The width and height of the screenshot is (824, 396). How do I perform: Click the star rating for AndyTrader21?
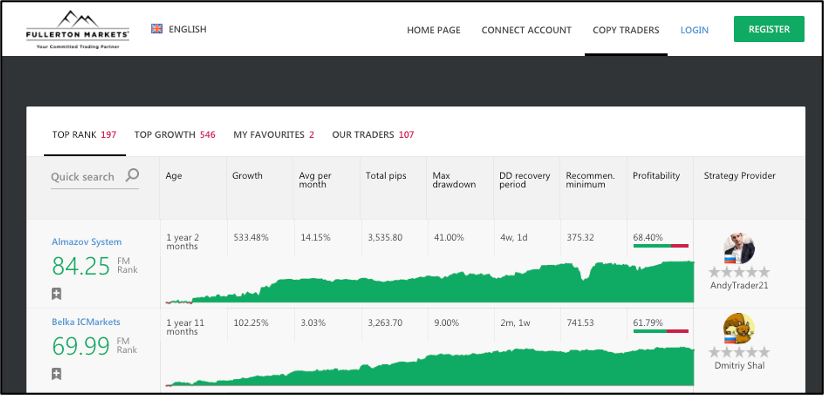click(739, 272)
